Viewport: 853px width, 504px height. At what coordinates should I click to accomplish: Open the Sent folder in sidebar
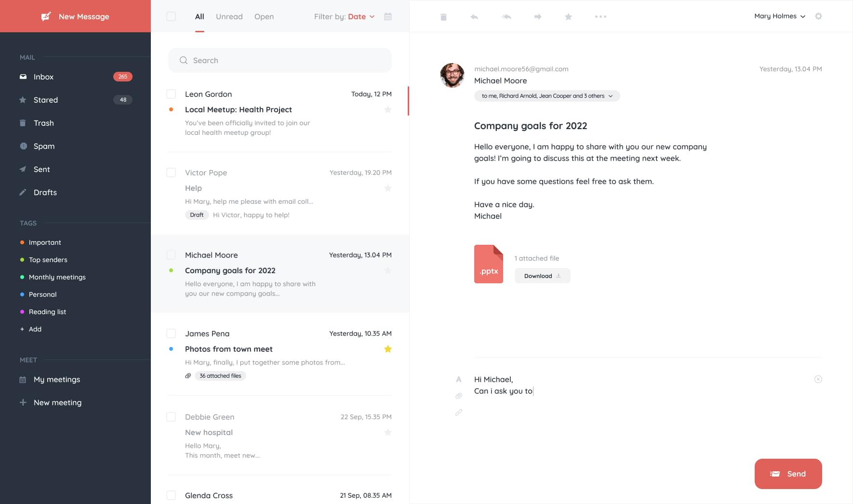41,169
